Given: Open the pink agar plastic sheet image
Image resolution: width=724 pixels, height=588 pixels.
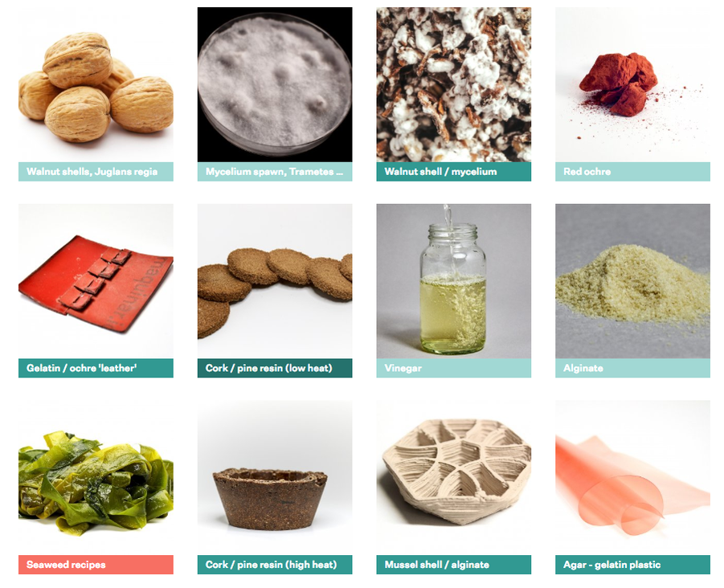Looking at the screenshot, I should click(632, 478).
